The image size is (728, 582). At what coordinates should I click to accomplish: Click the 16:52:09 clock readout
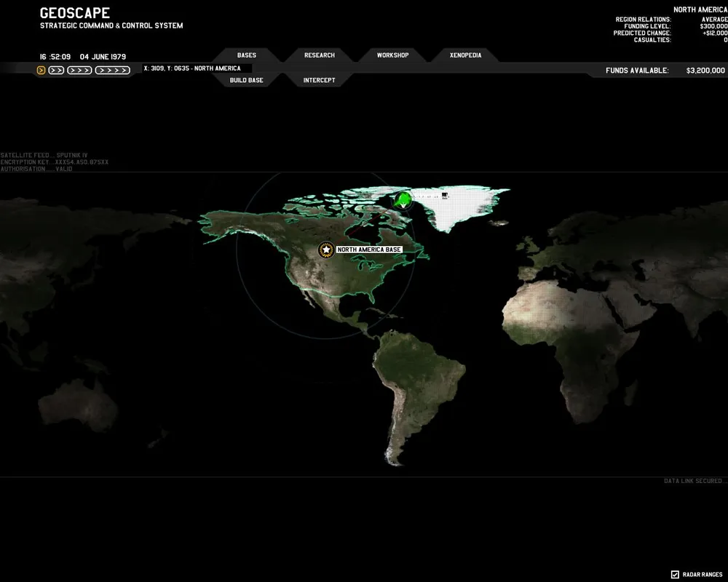tap(55, 57)
